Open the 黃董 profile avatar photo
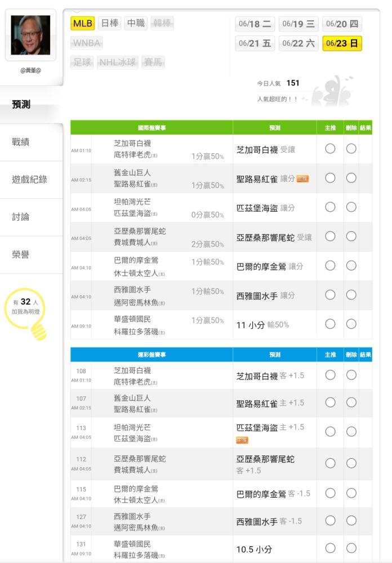 [30, 35]
